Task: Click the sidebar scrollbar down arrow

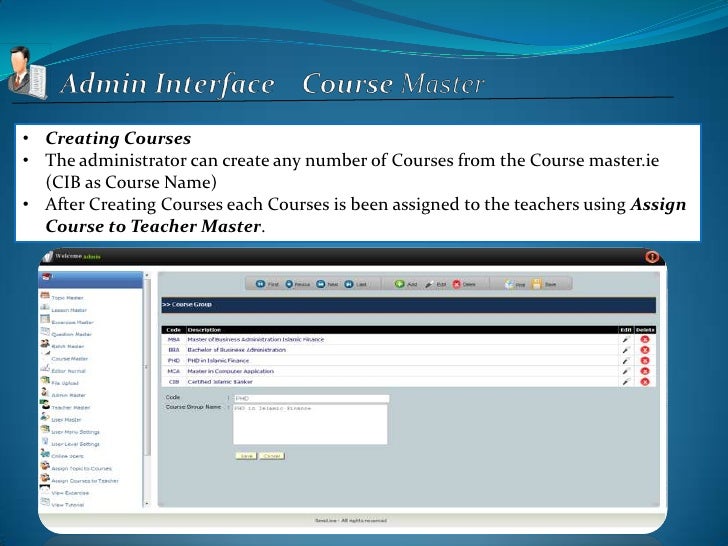Action: pyautogui.click(x=147, y=503)
